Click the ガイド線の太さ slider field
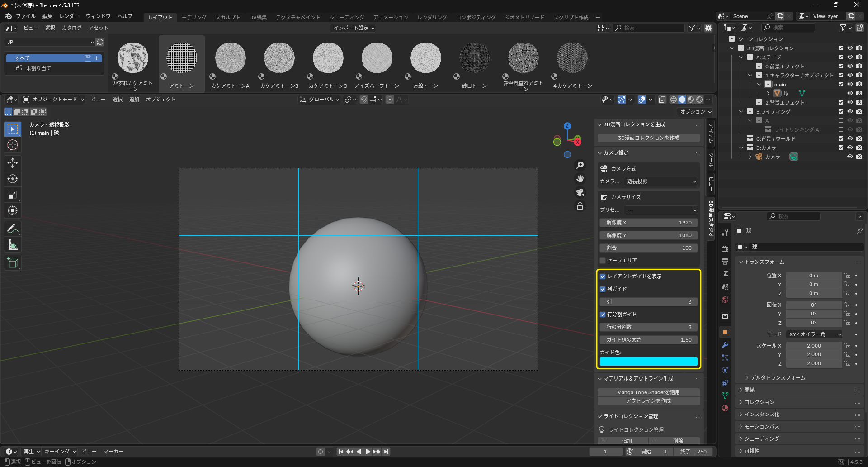Viewport: 868px width, 467px height. 648,340
